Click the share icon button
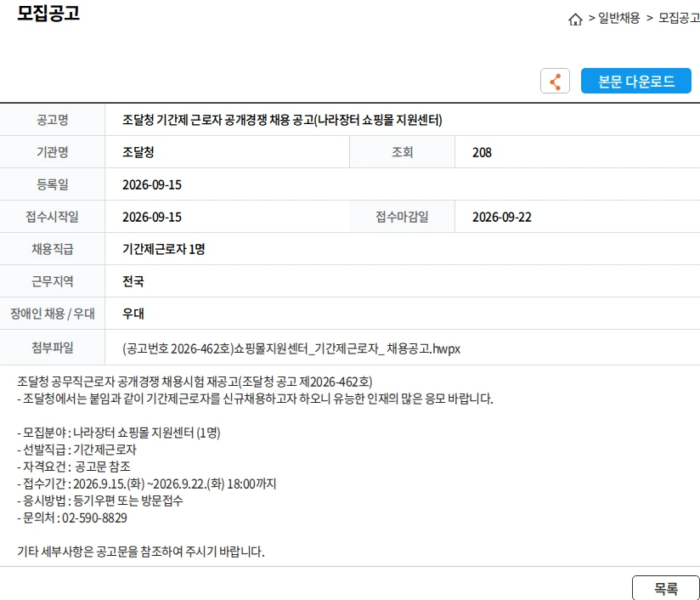This screenshot has height=600, width=700. coord(555,81)
